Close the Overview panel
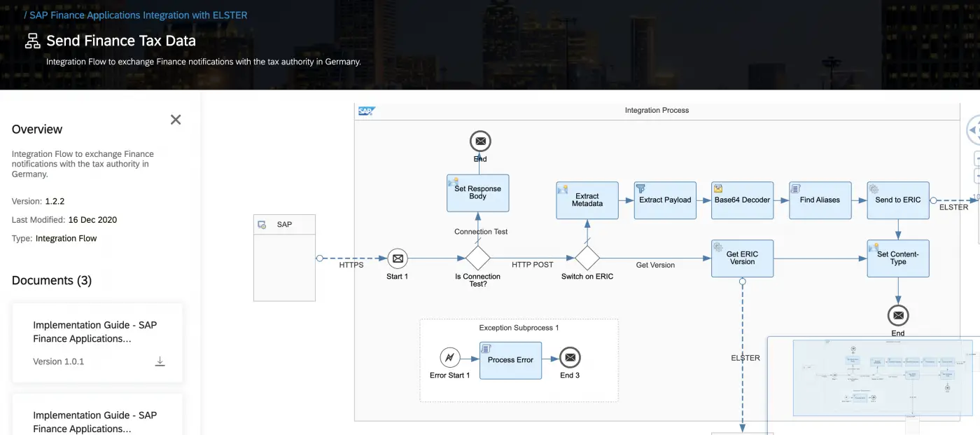The width and height of the screenshot is (980, 435). click(176, 120)
